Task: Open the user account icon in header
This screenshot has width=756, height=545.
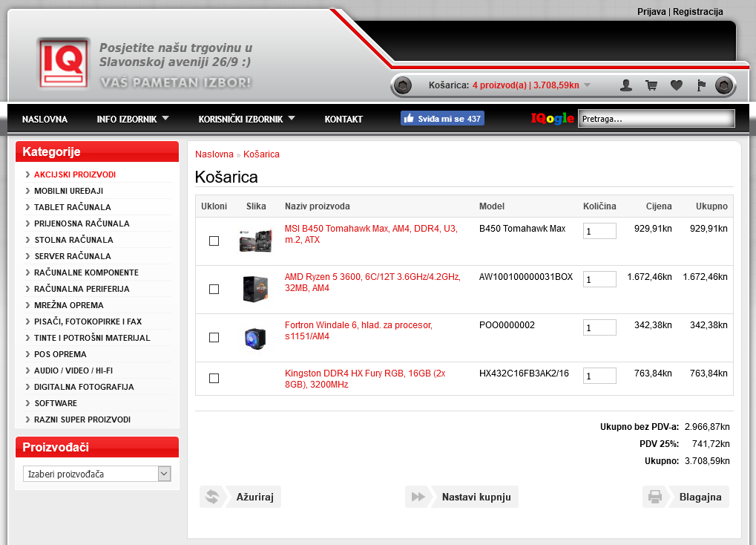Action: [626, 85]
